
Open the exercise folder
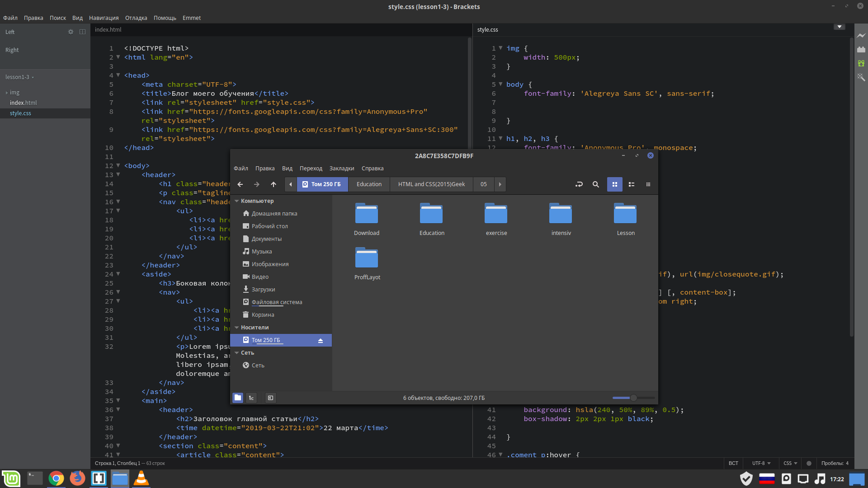[x=496, y=219]
